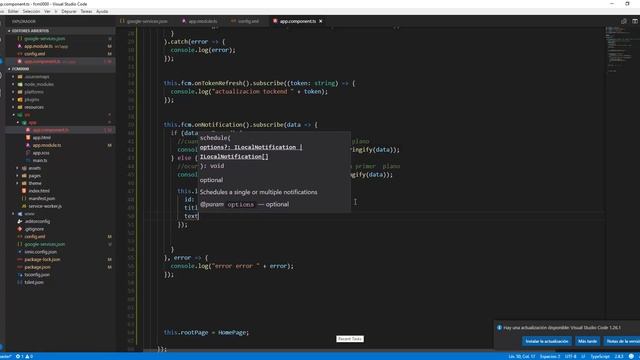
Task: Close the app.component.ts editor tab
Action: (x=321, y=21)
